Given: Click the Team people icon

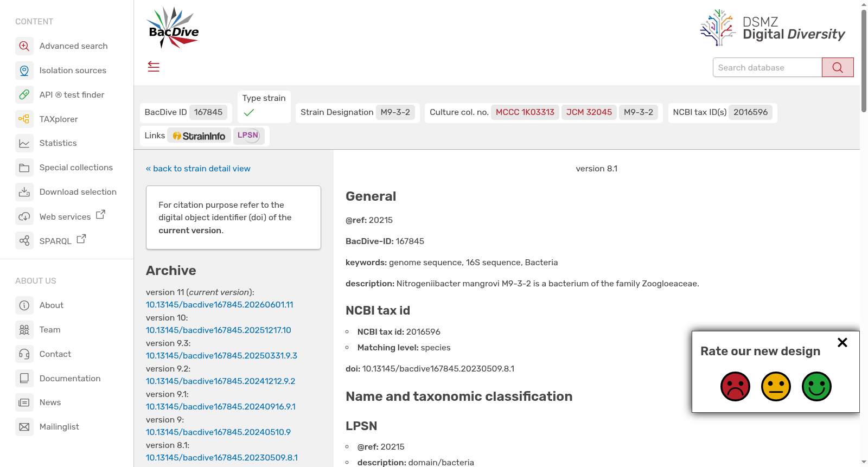Looking at the screenshot, I should (x=24, y=330).
